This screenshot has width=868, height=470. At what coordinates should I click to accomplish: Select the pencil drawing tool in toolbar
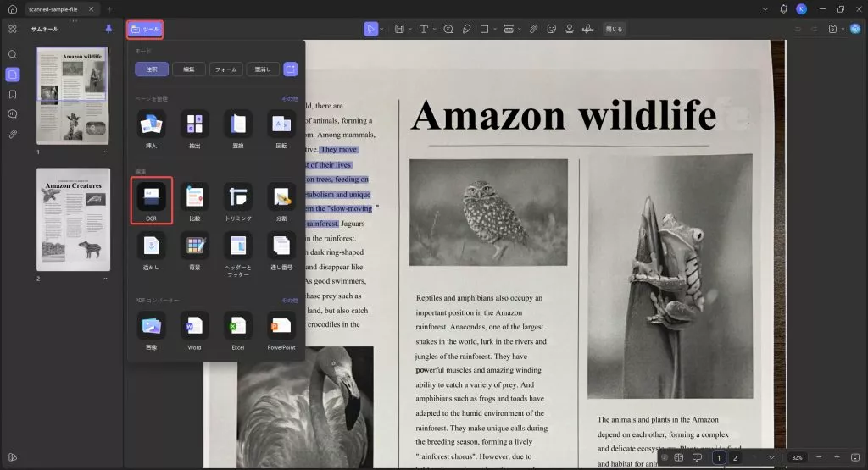click(x=467, y=29)
